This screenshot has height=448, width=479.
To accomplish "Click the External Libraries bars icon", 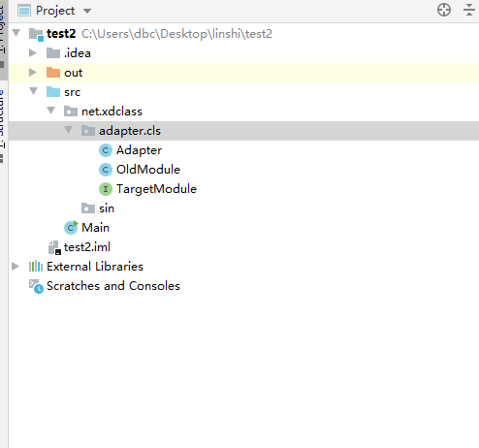I will pyautogui.click(x=36, y=267).
